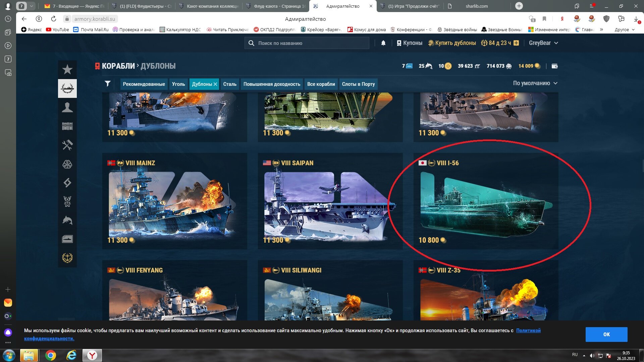Select the Ships category sidebar icon

pos(67,88)
